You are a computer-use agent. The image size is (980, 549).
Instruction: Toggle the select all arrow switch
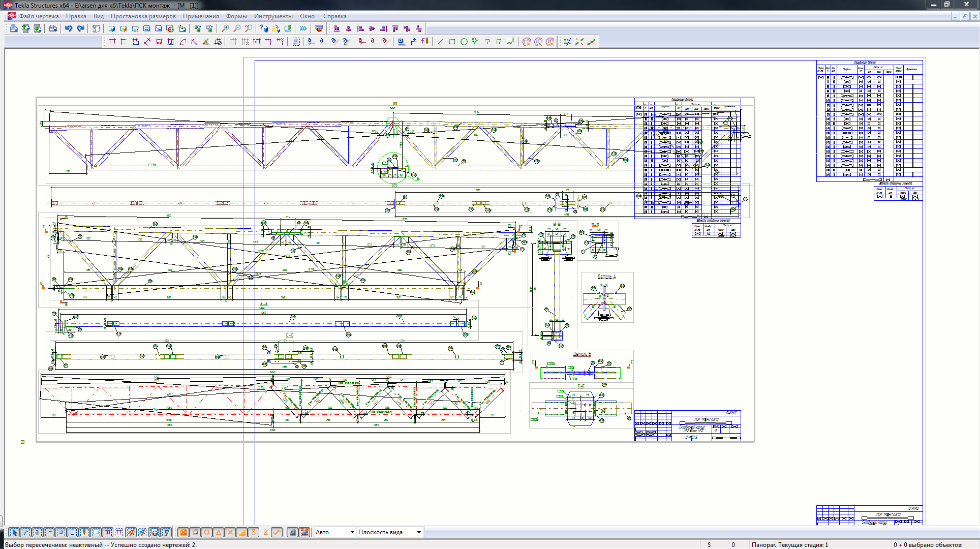(14, 532)
